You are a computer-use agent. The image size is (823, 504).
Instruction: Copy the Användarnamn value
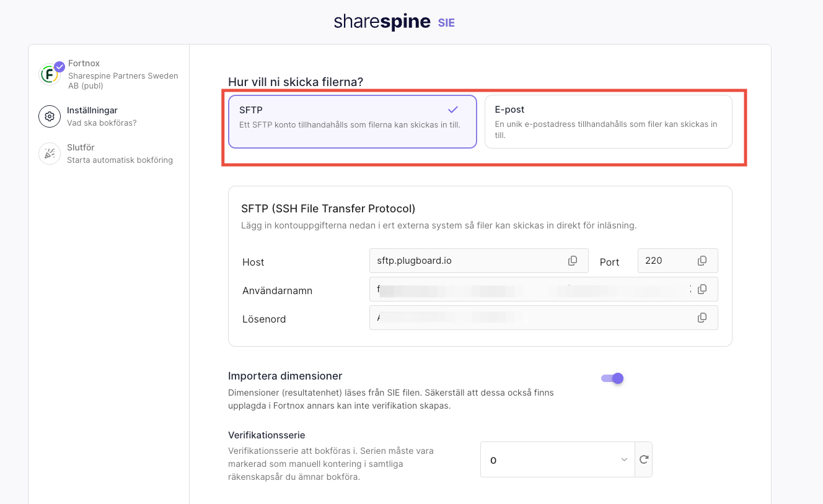[702, 289]
